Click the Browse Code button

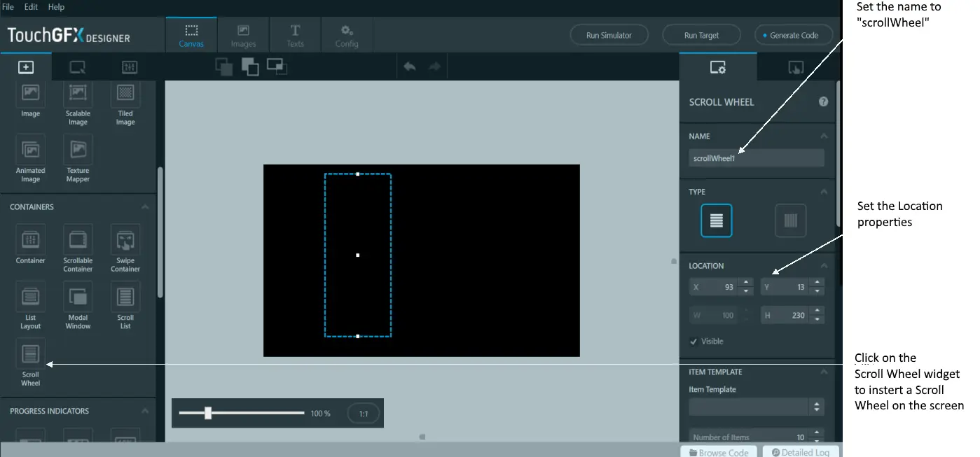(719, 452)
